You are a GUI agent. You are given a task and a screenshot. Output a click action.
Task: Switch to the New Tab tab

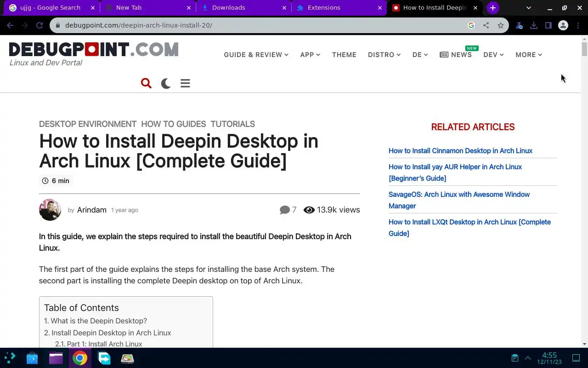pyautogui.click(x=148, y=8)
